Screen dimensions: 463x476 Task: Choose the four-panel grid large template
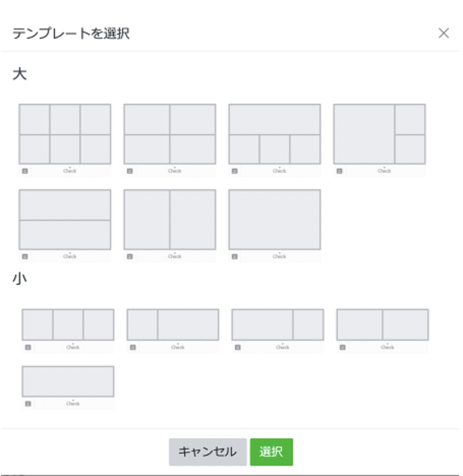pyautogui.click(x=169, y=134)
